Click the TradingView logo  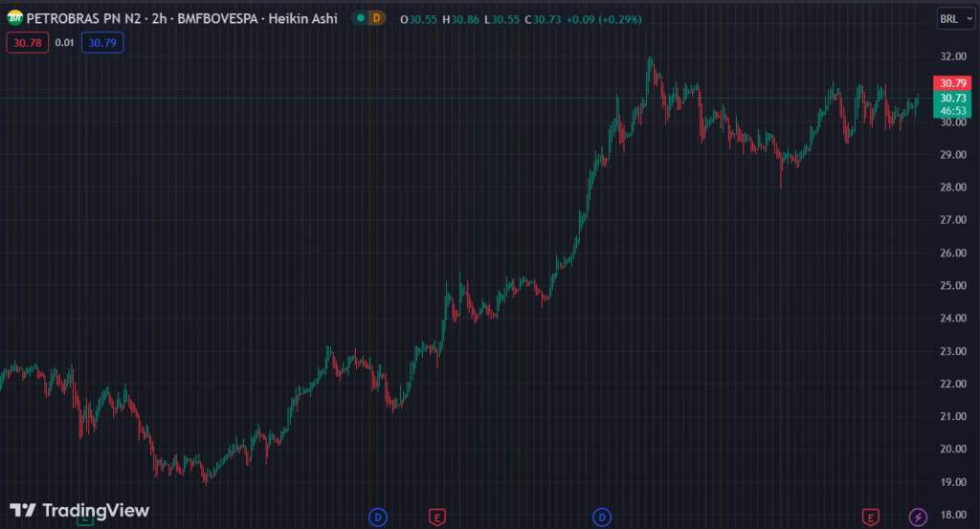(x=79, y=510)
